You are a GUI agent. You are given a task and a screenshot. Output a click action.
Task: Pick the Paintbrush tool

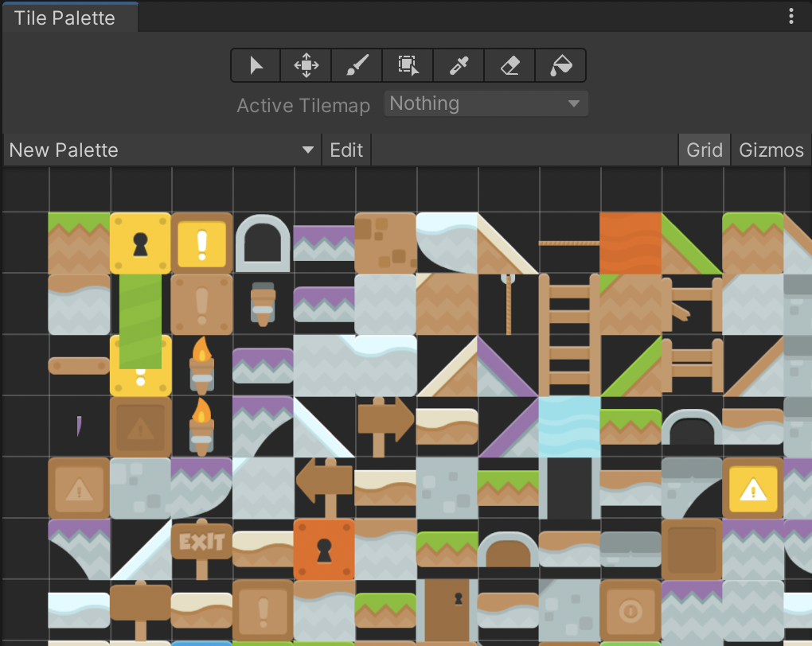[x=357, y=65]
